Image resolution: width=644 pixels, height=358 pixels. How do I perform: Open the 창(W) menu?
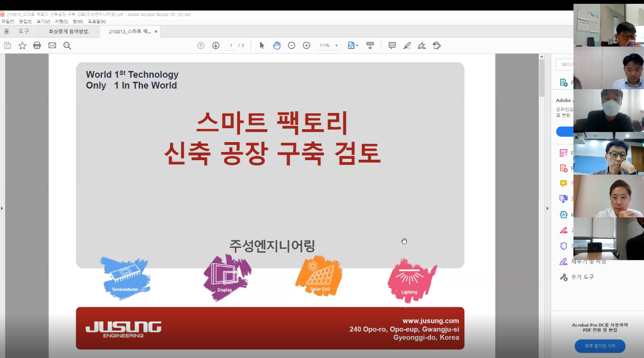pos(78,21)
